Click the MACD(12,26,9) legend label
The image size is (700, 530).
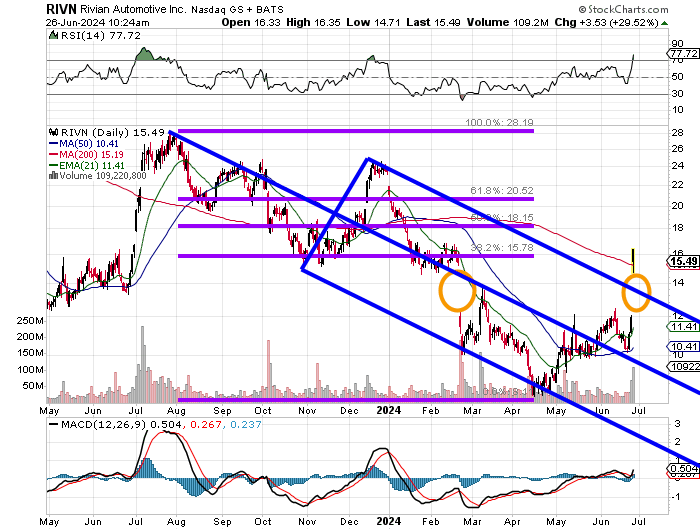tap(104, 424)
